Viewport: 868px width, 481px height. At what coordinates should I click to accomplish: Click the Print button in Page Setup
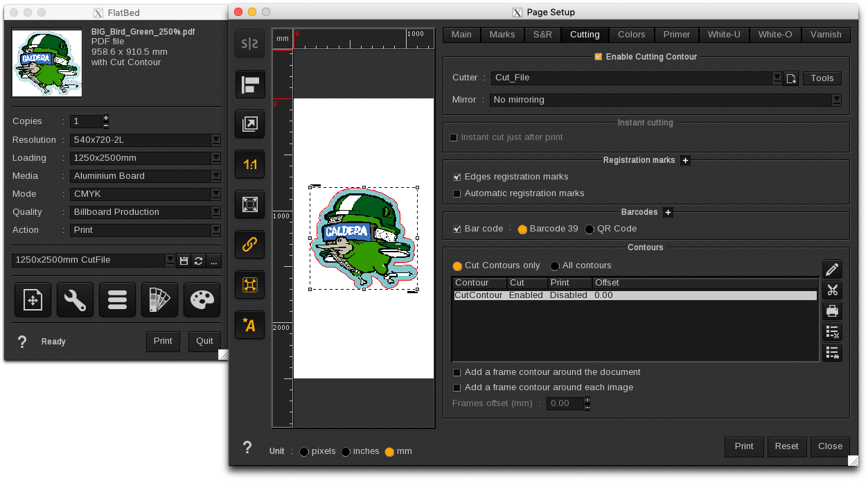click(x=744, y=446)
